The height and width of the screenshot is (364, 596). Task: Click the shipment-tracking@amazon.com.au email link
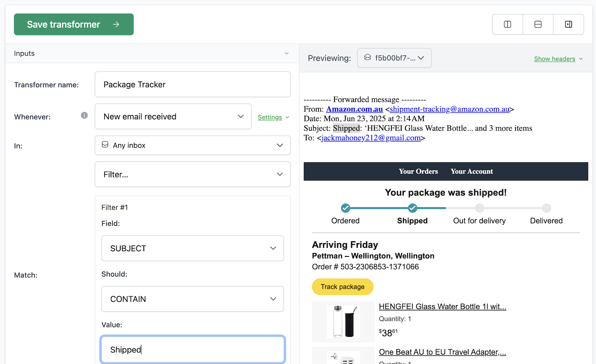click(x=450, y=109)
